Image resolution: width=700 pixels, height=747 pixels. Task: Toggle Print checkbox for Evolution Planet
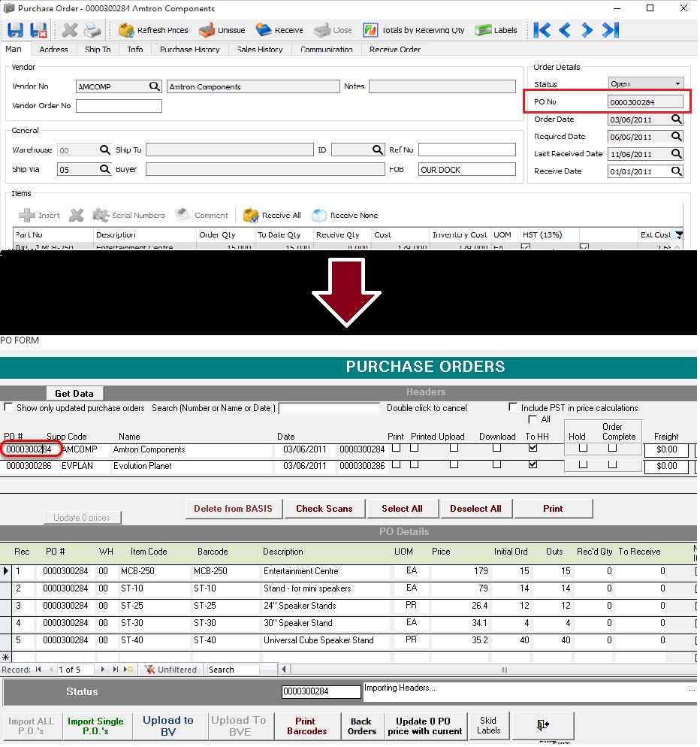point(396,464)
